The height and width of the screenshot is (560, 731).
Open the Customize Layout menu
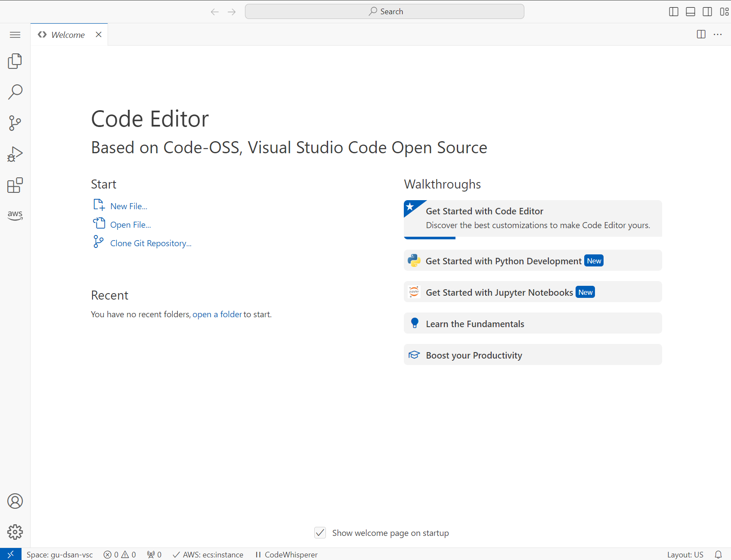(x=724, y=12)
